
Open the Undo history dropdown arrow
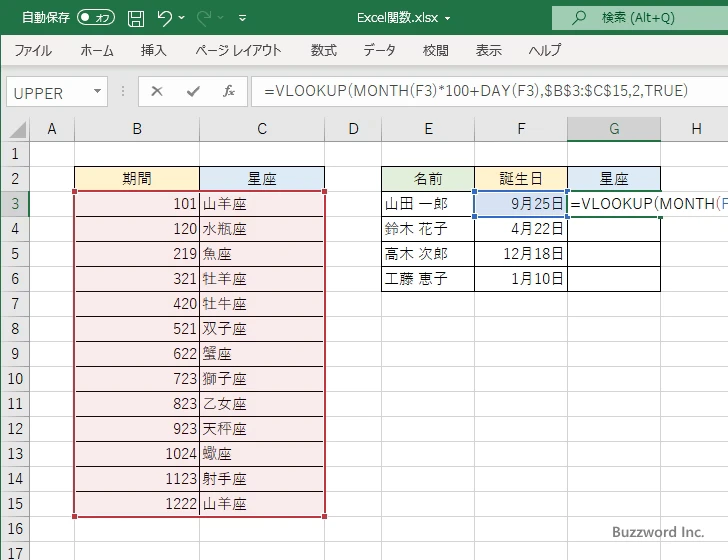click(x=182, y=18)
